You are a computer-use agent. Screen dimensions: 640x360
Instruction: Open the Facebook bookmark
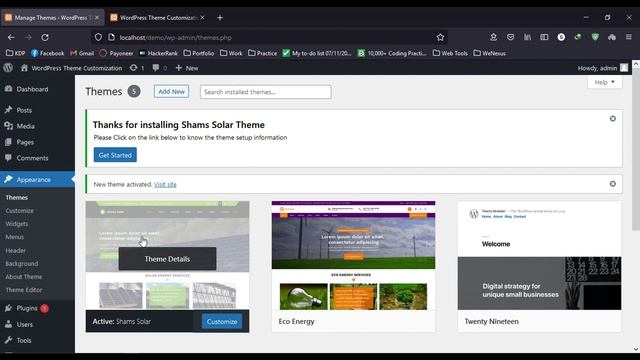coord(47,53)
